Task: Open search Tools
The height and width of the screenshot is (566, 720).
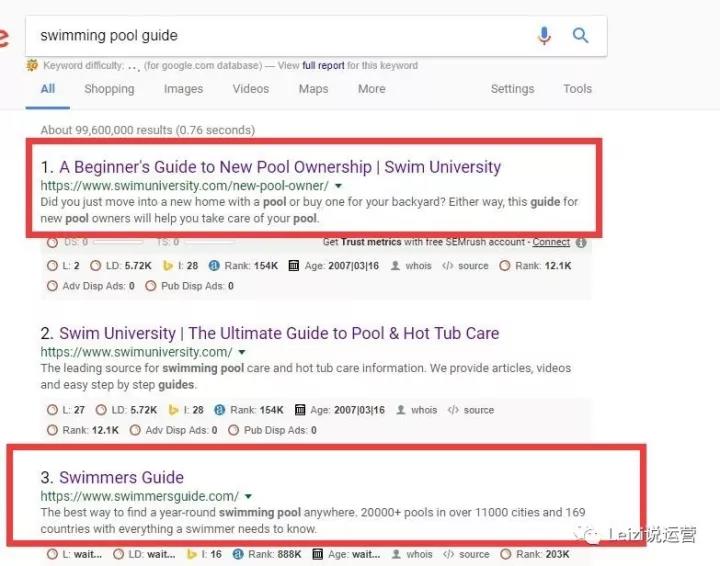Action: (x=578, y=89)
